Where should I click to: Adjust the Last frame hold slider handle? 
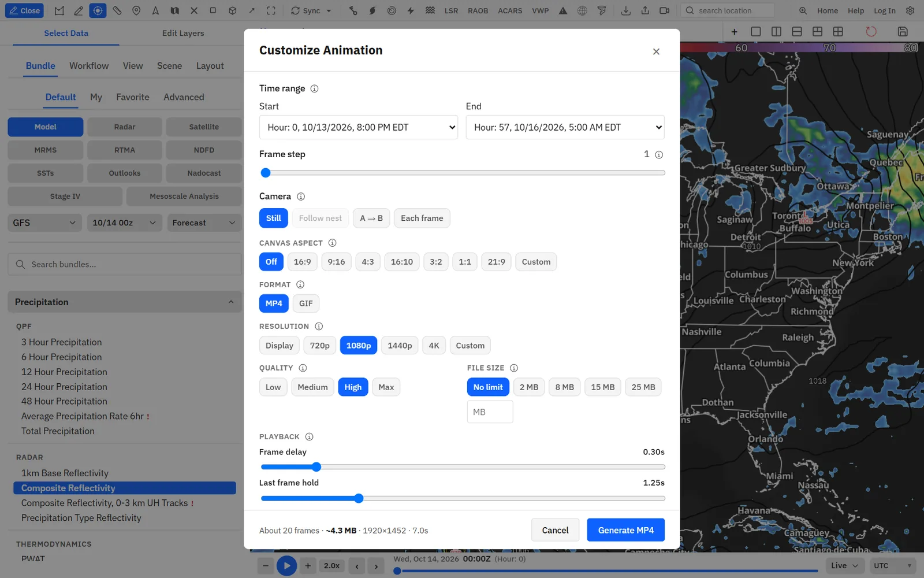point(359,498)
